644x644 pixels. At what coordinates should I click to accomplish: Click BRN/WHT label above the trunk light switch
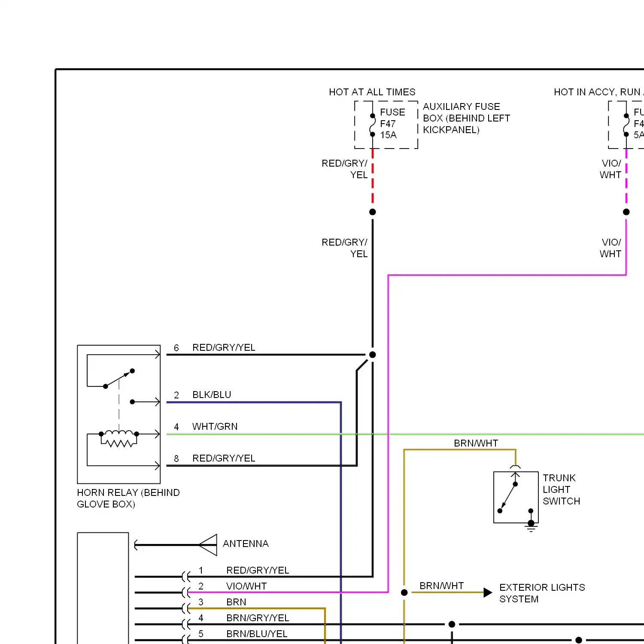476,443
